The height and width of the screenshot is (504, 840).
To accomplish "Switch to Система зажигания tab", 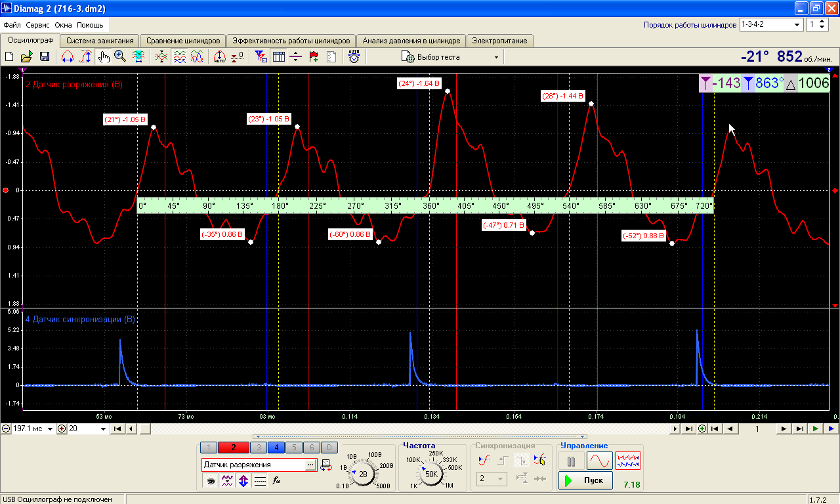I will tap(101, 41).
